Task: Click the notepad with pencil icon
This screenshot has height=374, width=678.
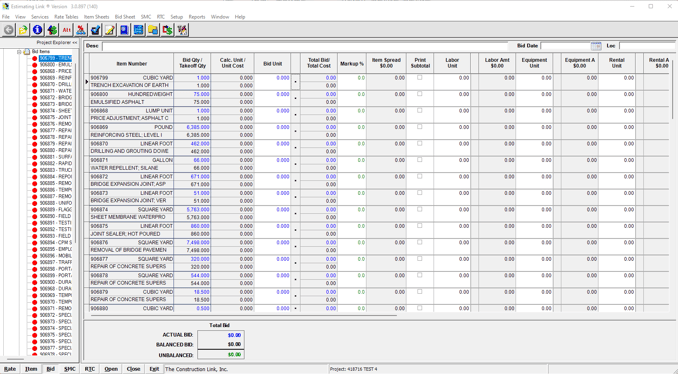Action: click(x=110, y=30)
